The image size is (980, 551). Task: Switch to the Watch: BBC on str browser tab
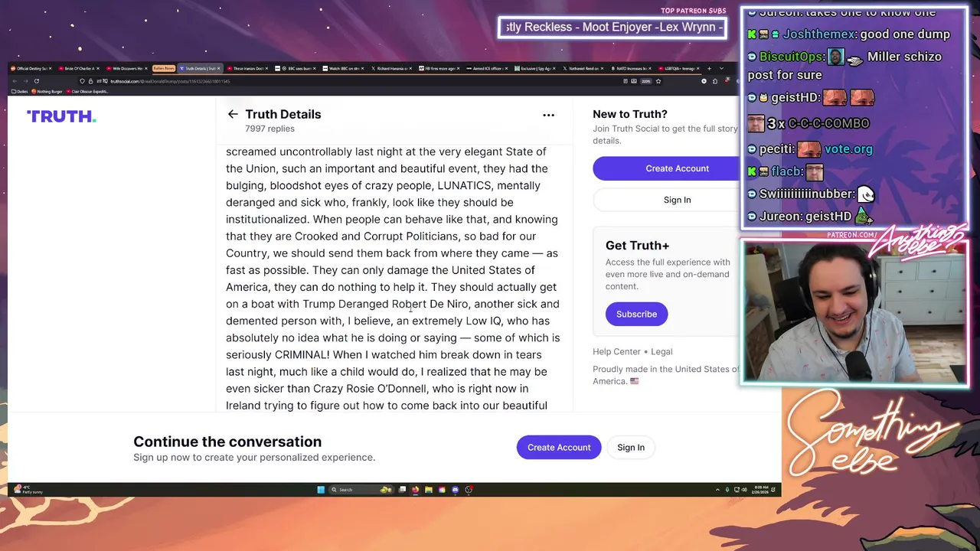(x=345, y=68)
